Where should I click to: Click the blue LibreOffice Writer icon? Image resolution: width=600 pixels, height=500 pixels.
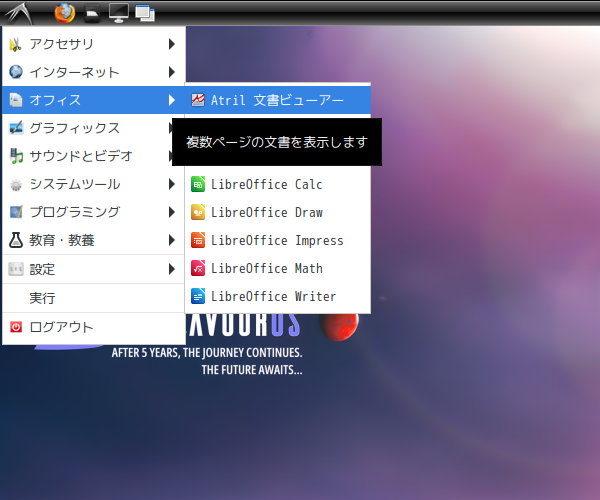click(198, 296)
